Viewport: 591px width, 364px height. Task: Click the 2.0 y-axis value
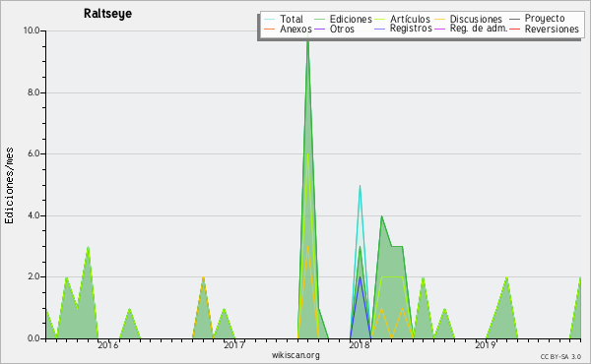pyautogui.click(x=33, y=276)
